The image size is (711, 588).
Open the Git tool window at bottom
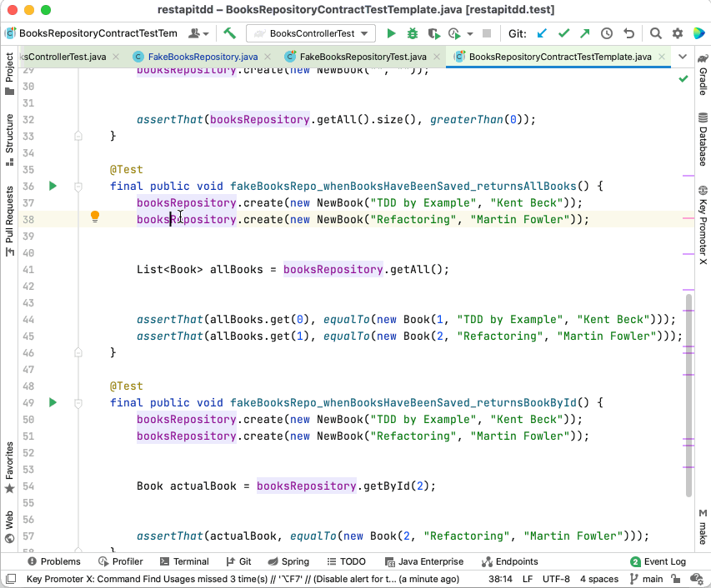coord(238,561)
